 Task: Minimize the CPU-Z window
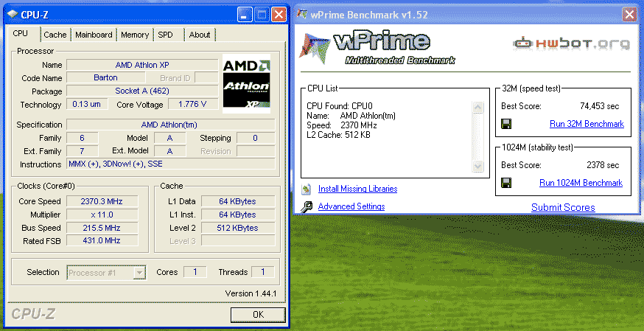245,15
